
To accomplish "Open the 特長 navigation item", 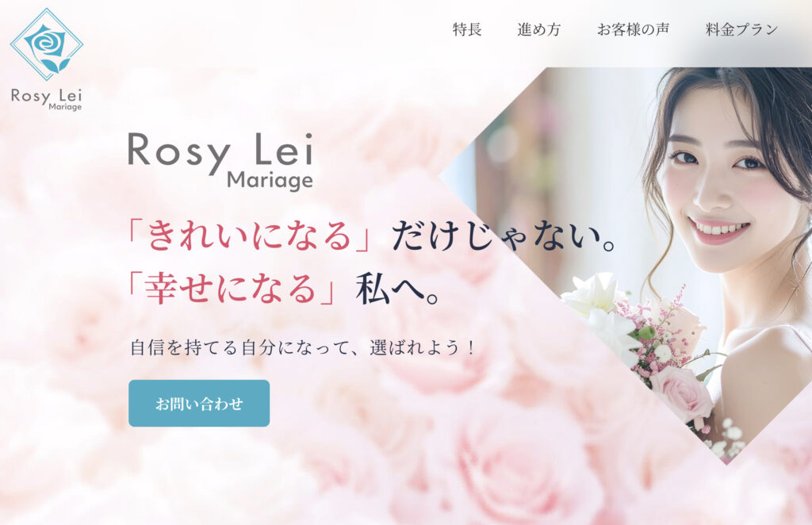I will coord(467,29).
